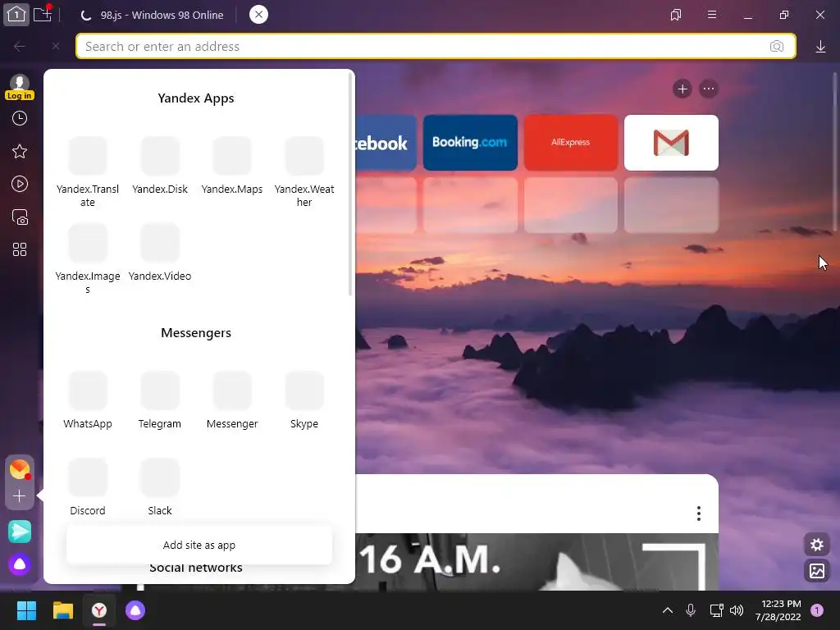This screenshot has height=630, width=840.
Task: Open Alice from the taskbar
Action: 135,610
